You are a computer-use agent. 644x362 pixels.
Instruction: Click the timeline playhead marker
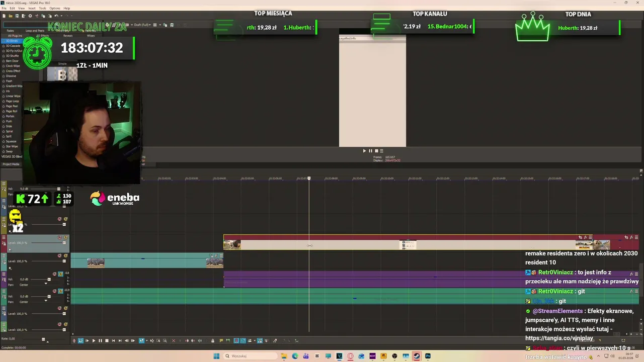(x=309, y=178)
